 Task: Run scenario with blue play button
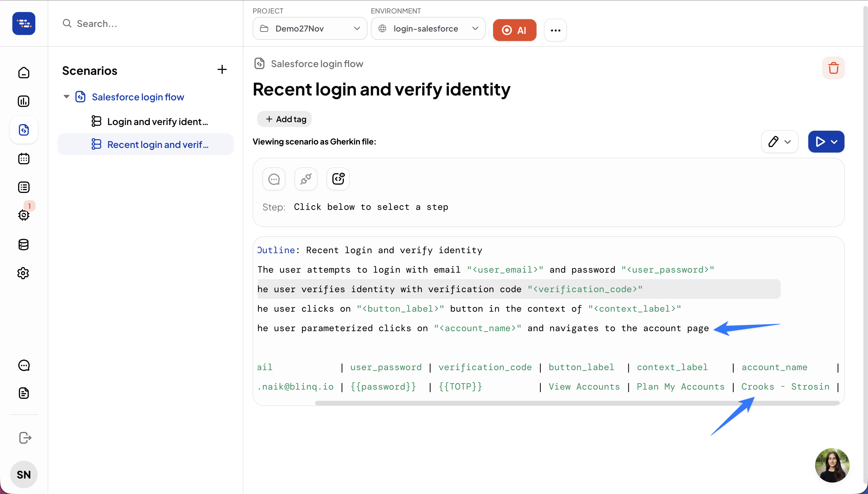pyautogui.click(x=820, y=142)
